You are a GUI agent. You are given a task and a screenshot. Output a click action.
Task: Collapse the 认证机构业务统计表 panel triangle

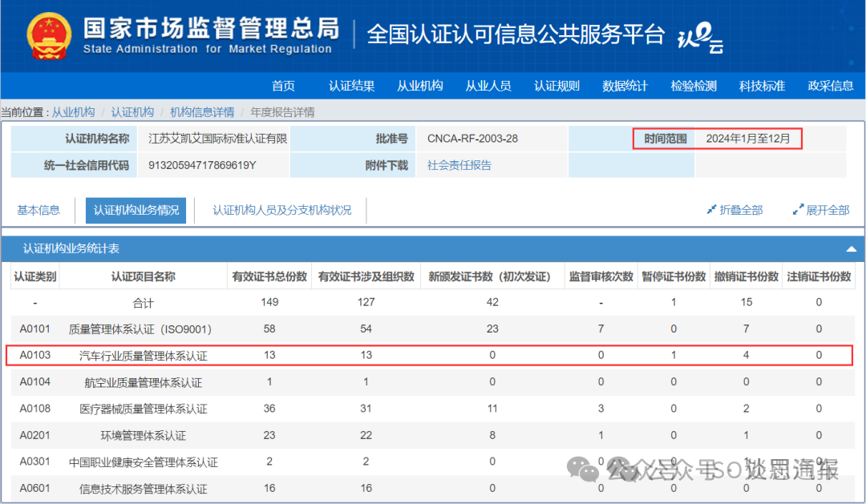[851, 249]
